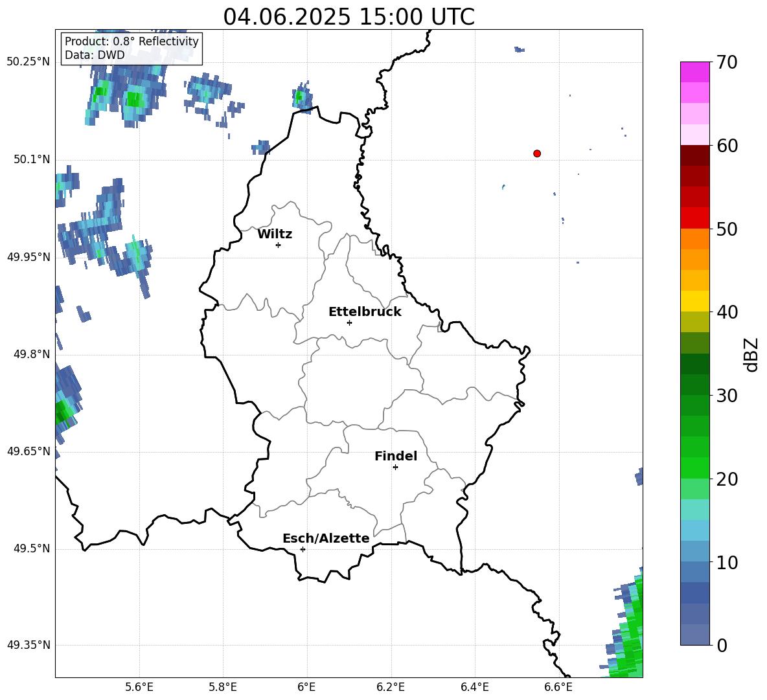Click the 5.8°E longitude label
This screenshot has width=767, height=700.
point(223,687)
